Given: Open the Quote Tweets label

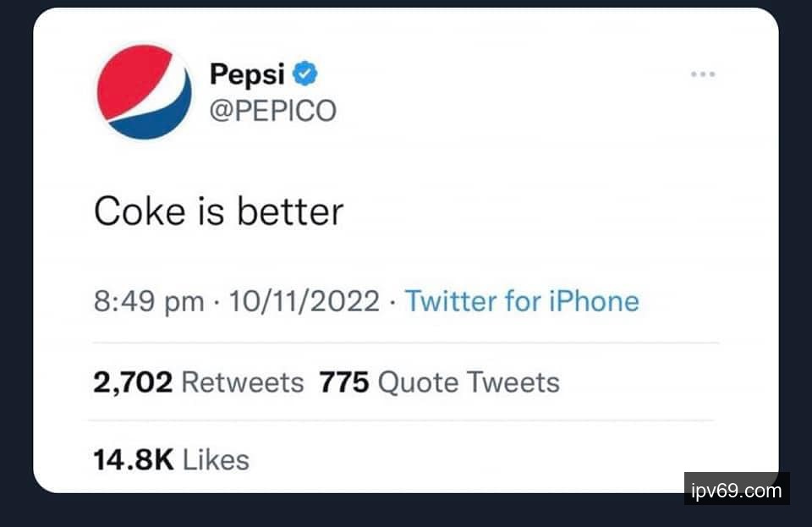Looking at the screenshot, I should [468, 382].
